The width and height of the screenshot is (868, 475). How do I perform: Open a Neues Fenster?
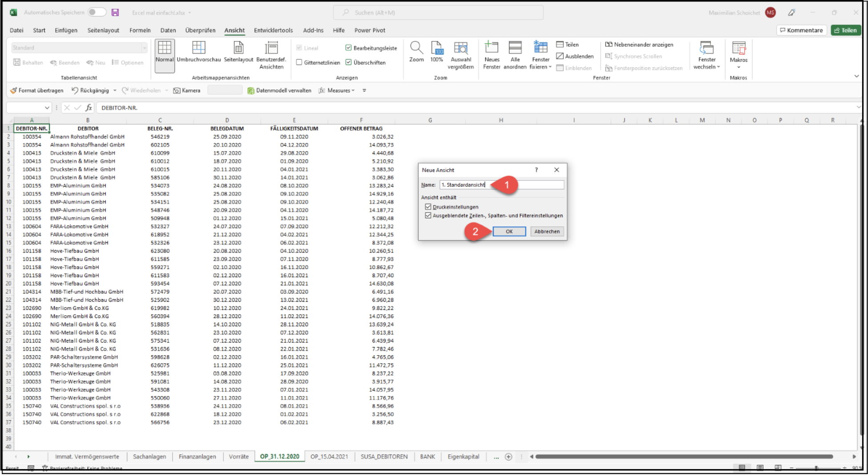tap(491, 55)
